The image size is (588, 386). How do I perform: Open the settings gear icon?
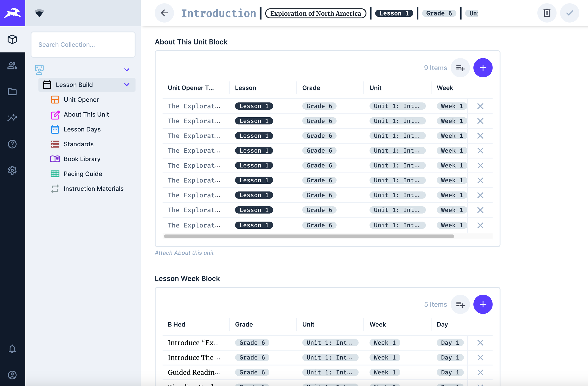click(12, 170)
